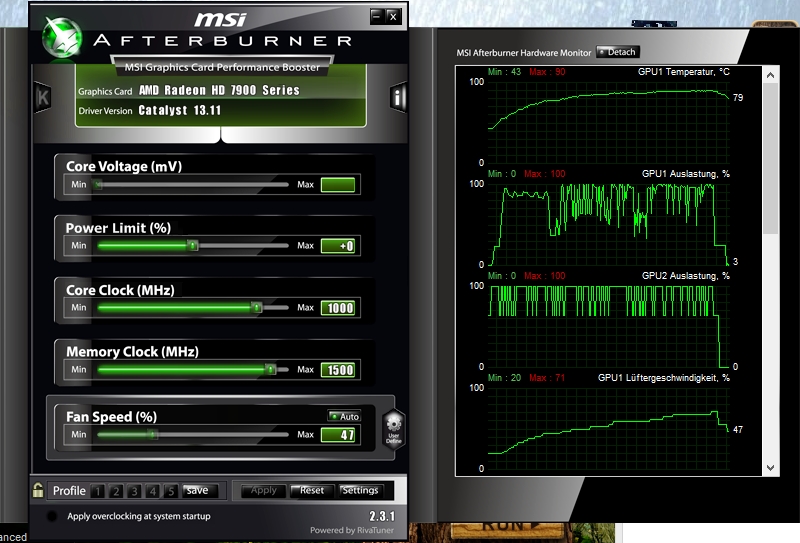
Task: Select profile slot 2
Action: pos(116,491)
